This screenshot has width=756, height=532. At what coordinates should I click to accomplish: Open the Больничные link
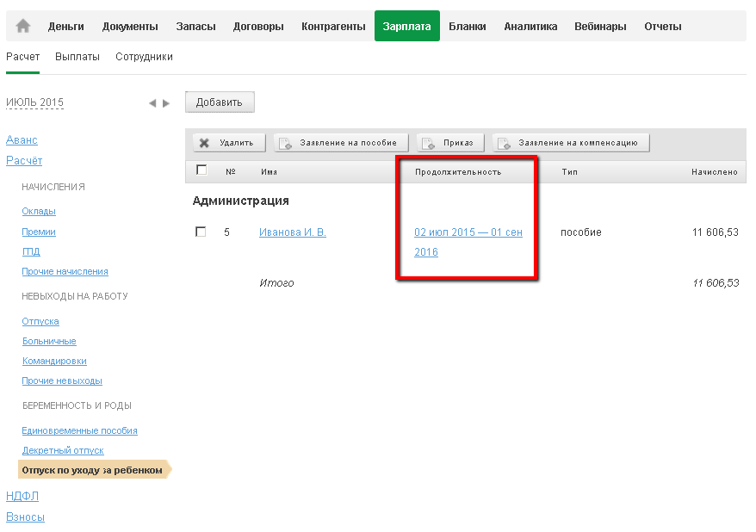tap(49, 341)
